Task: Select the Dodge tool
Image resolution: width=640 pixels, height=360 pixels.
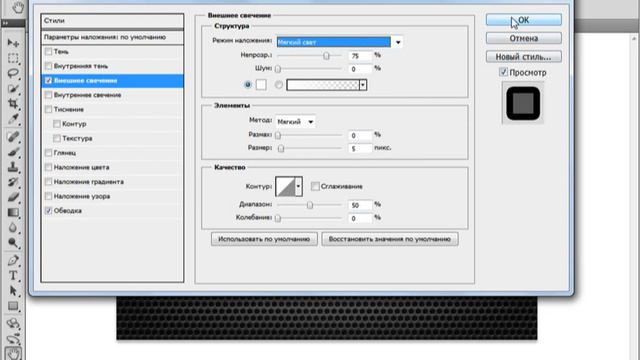Action: tap(13, 242)
